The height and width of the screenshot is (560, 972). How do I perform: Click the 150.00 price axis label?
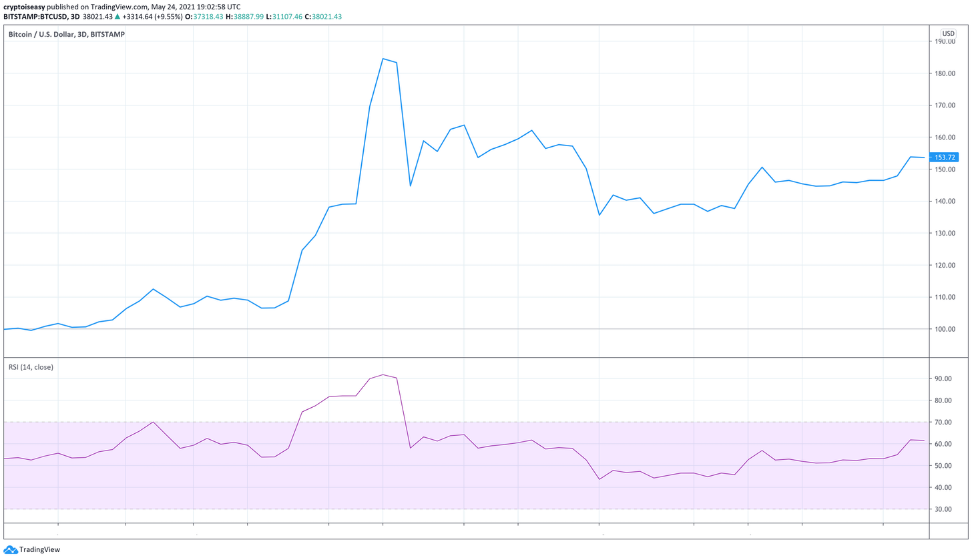[x=945, y=170]
